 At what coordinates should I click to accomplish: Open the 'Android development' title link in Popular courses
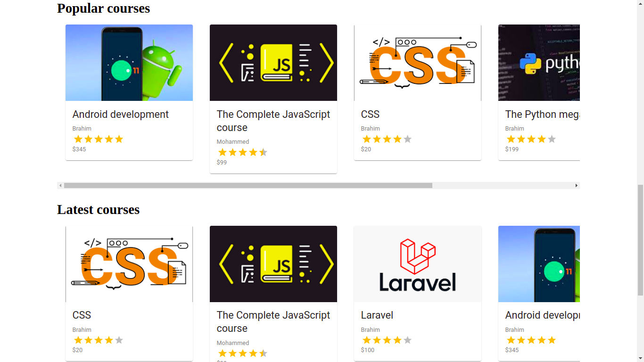tap(121, 115)
